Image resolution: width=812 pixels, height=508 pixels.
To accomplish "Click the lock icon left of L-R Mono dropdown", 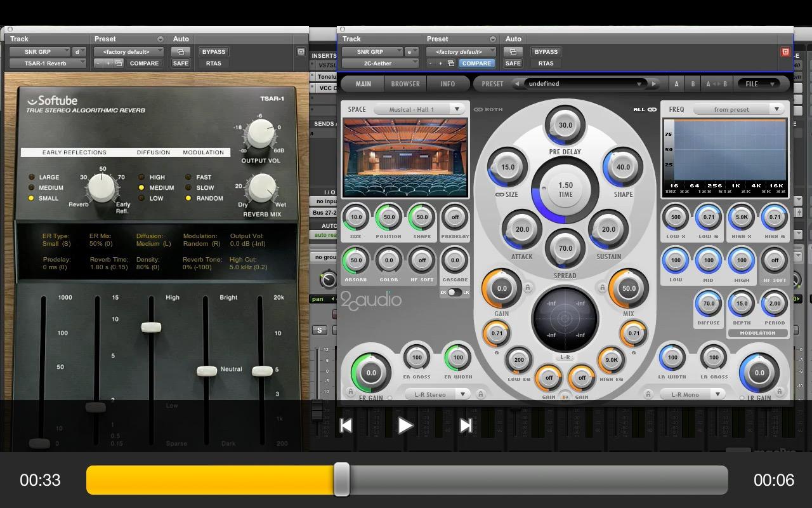I will [x=648, y=394].
